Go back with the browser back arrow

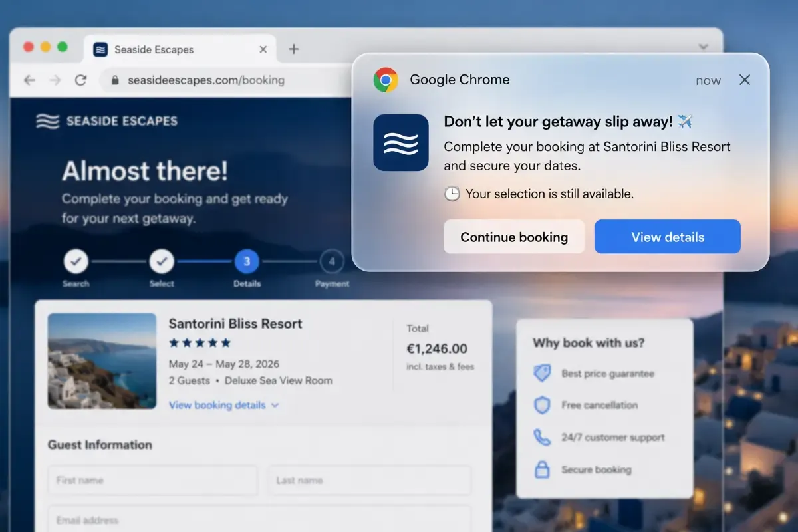[x=29, y=80]
